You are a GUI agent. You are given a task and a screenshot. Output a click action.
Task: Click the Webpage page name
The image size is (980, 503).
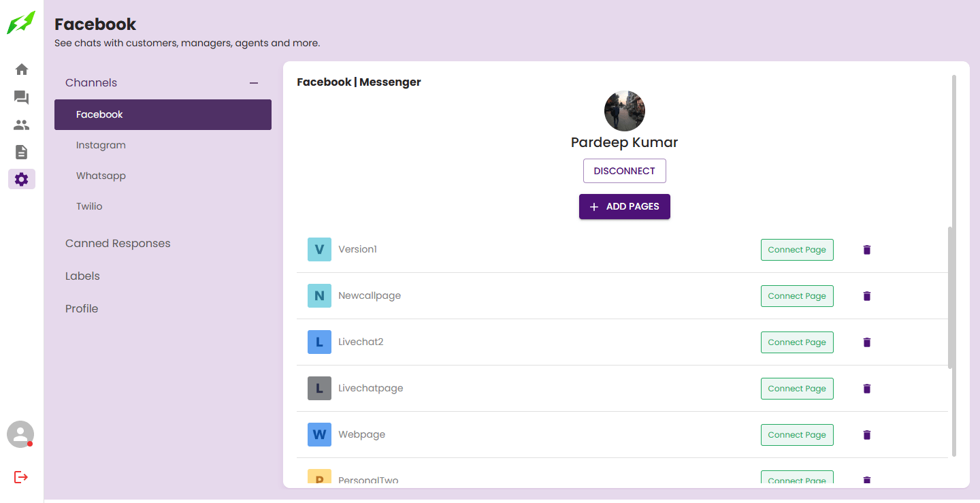pos(361,435)
